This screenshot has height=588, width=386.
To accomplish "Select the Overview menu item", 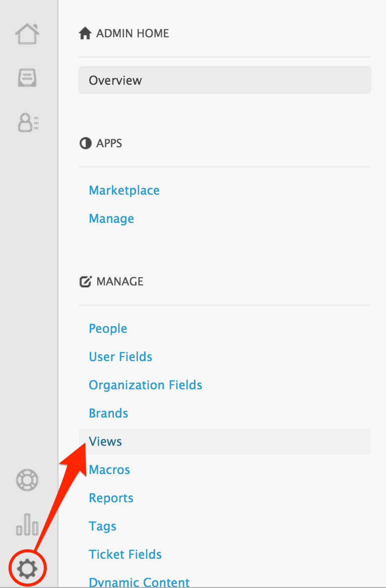I will pos(224,80).
